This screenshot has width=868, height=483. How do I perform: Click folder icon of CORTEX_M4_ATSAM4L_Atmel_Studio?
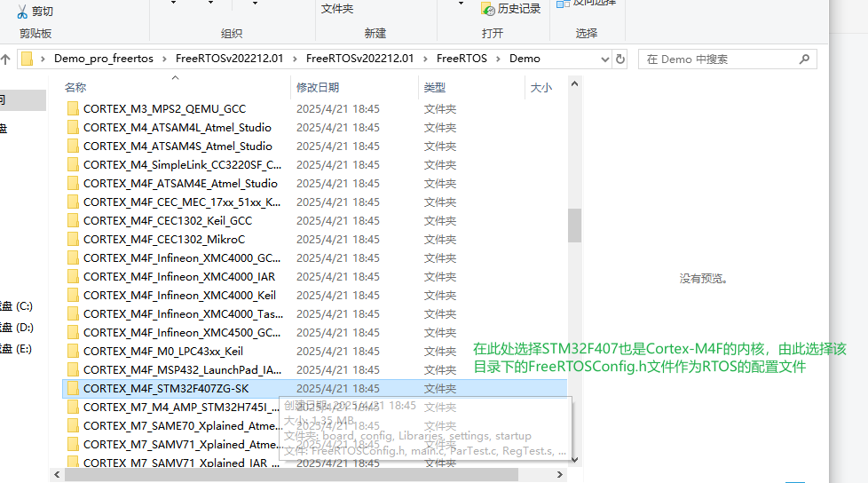[x=73, y=127]
